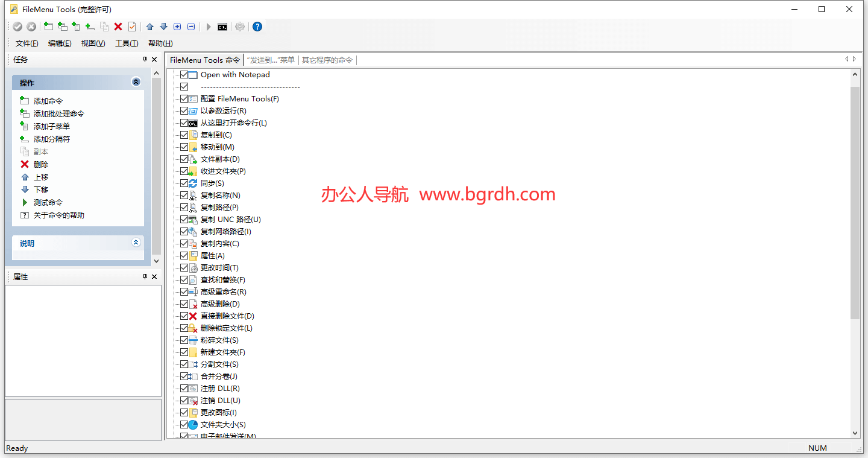Screen dimensions: 868x458
Task: Select the 命令行 toolbar icon
Action: click(222, 27)
